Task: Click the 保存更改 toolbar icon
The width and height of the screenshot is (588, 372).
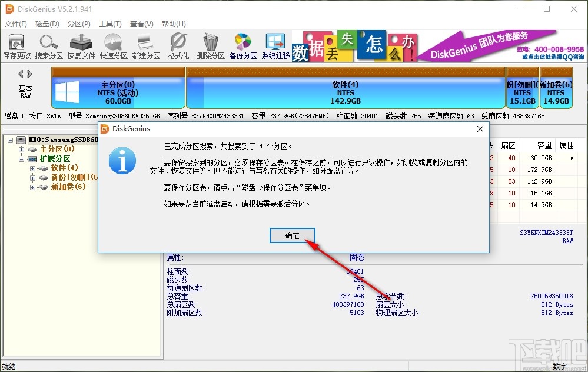Action: point(16,46)
